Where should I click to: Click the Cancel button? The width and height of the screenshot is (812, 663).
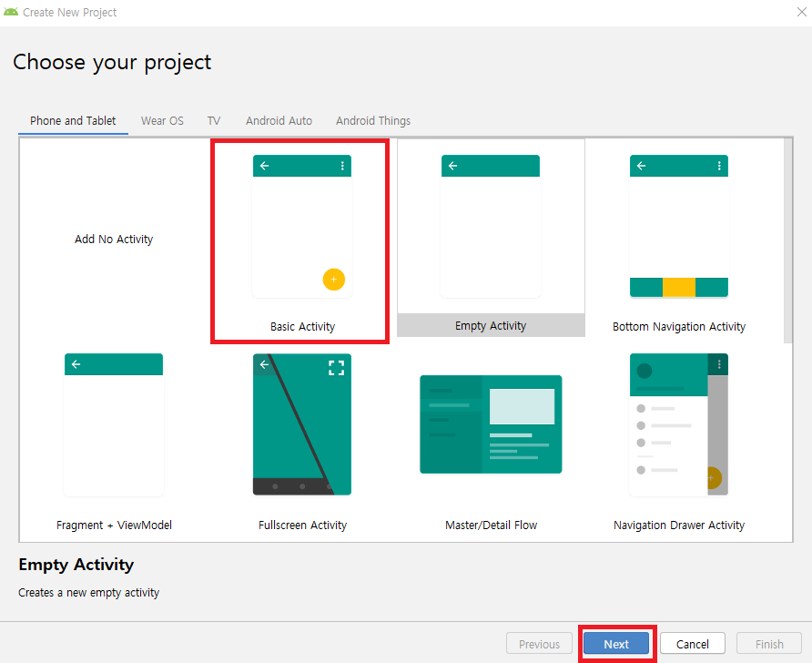pyautogui.click(x=693, y=644)
